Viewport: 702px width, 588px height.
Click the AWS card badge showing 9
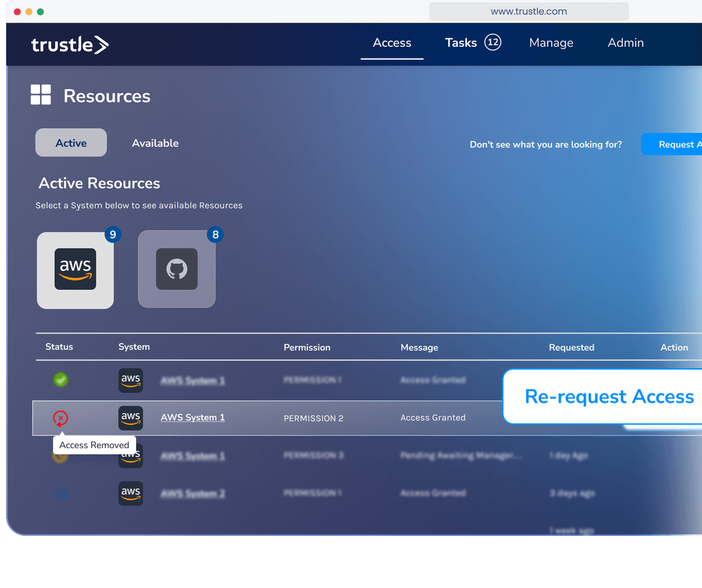[113, 235]
